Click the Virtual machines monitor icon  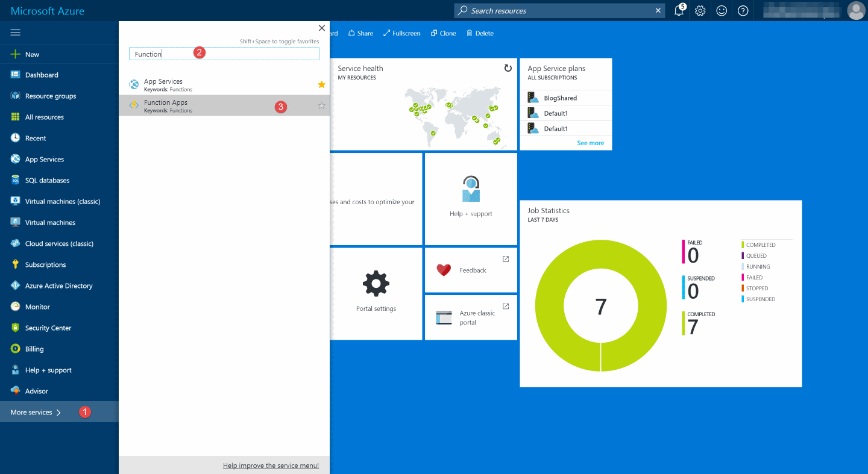[x=16, y=222]
